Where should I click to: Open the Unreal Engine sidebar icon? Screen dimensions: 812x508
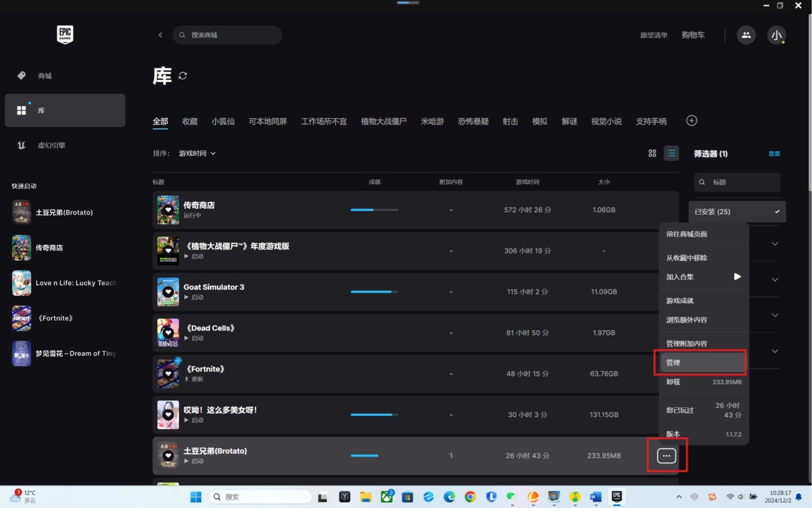tap(22, 145)
